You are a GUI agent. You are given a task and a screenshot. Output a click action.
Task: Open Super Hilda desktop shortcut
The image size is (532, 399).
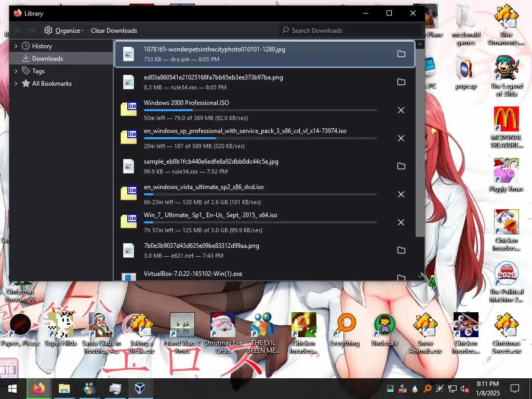[61, 329]
